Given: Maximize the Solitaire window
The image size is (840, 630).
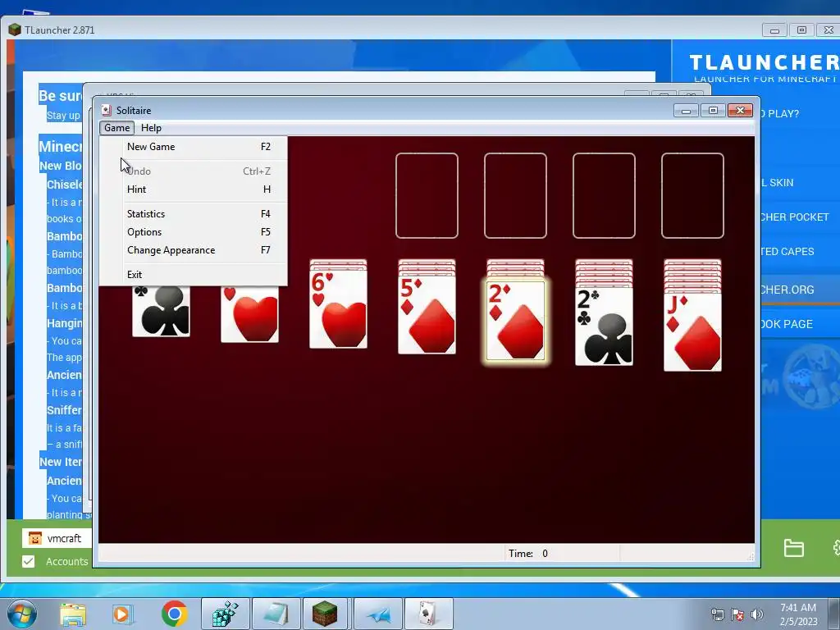Looking at the screenshot, I should (x=713, y=111).
